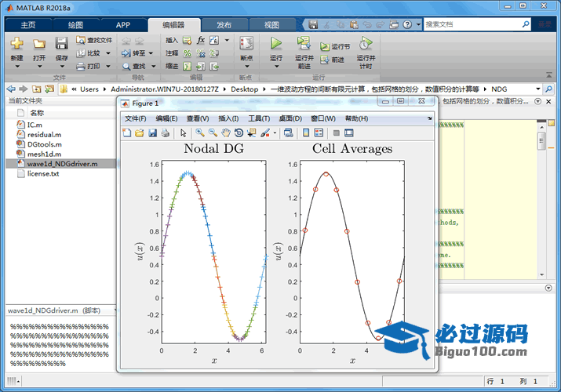Select the Figure 1 brush data tool

click(x=265, y=133)
